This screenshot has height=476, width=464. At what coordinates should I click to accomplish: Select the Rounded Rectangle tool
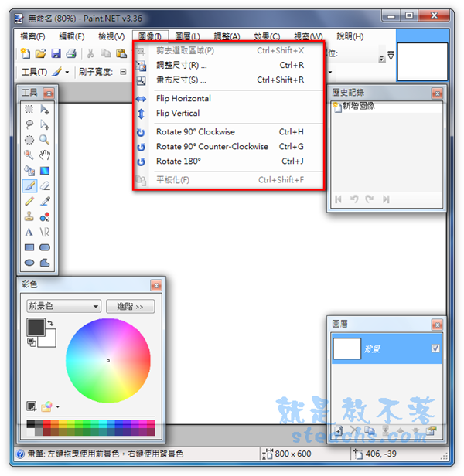point(45,247)
